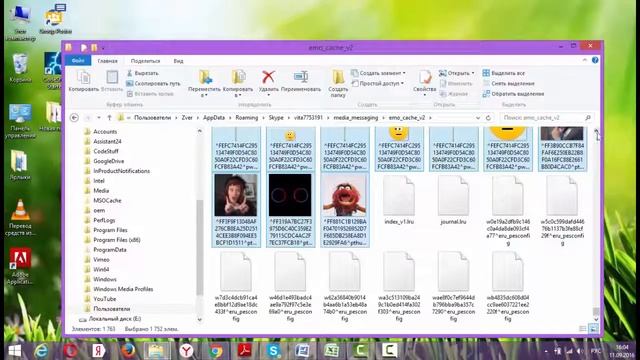640x360 pixels.
Task: Click the blue help question mark icon
Action: point(595,60)
